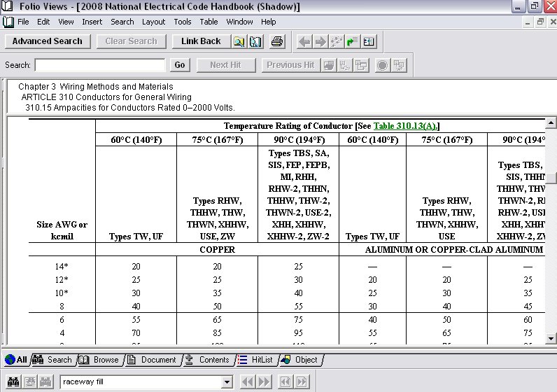Click the printer icon in toolbar
The height and width of the screenshot is (392, 557).
(x=277, y=41)
